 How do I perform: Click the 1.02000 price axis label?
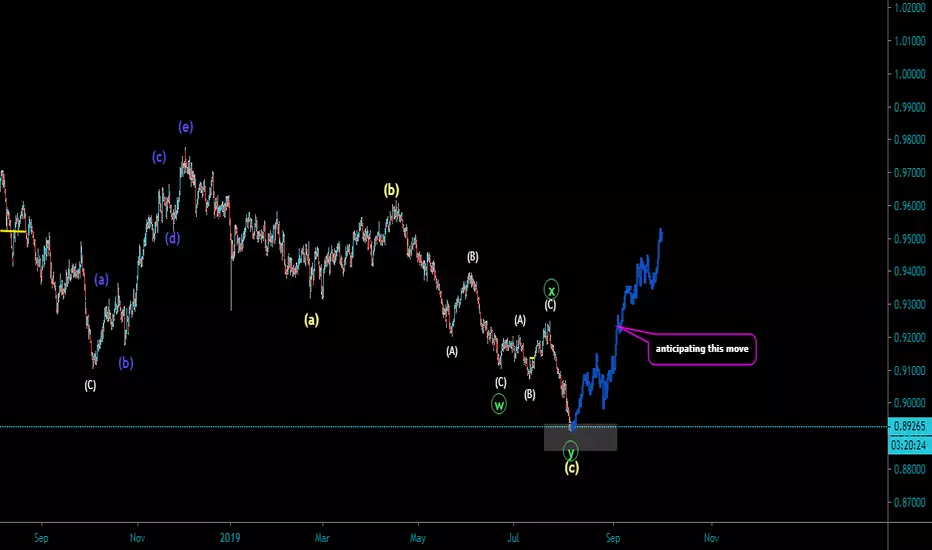click(x=909, y=8)
